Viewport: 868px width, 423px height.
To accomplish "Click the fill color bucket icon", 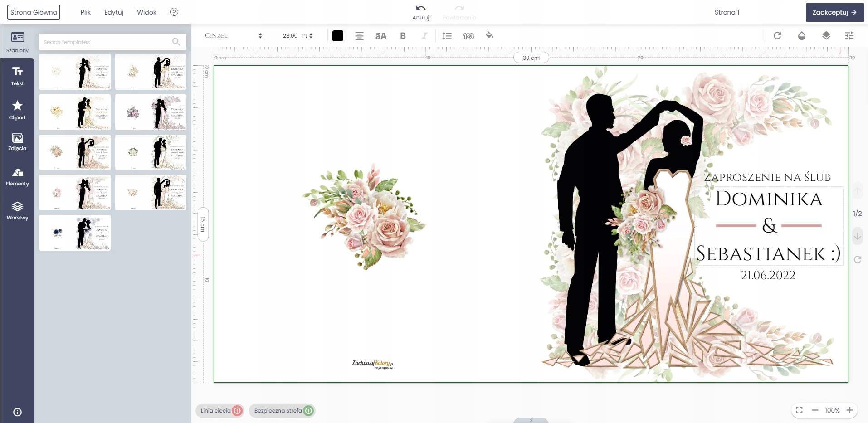I will click(x=489, y=35).
